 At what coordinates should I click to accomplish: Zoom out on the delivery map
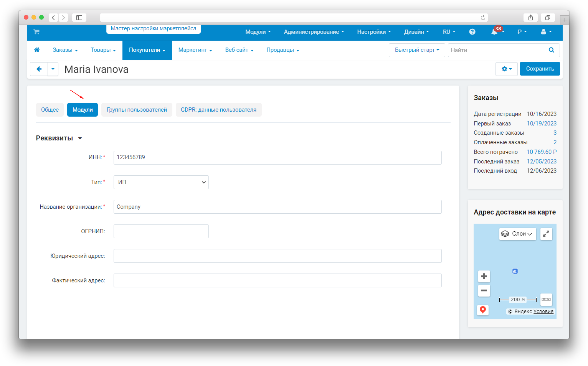(x=484, y=290)
